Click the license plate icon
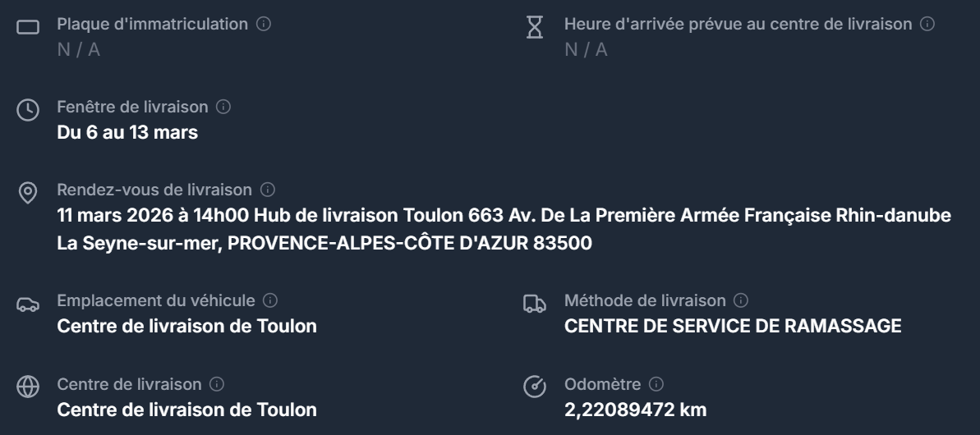Screen dimensions: 980x435 tap(28, 28)
